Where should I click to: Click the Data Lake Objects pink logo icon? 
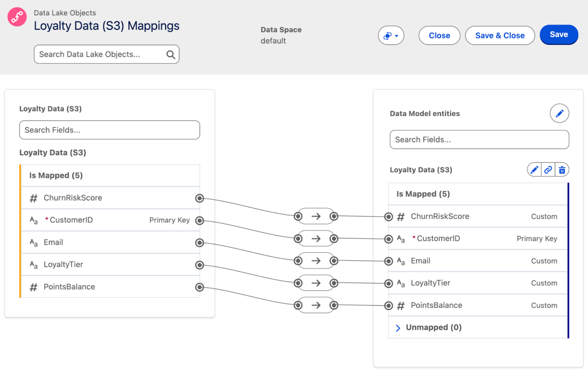tap(17, 17)
